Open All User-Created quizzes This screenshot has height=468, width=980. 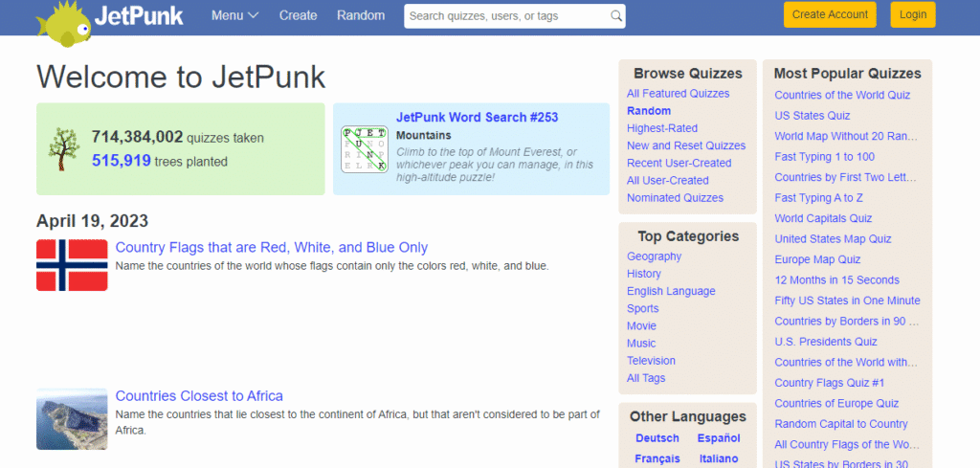tap(667, 181)
